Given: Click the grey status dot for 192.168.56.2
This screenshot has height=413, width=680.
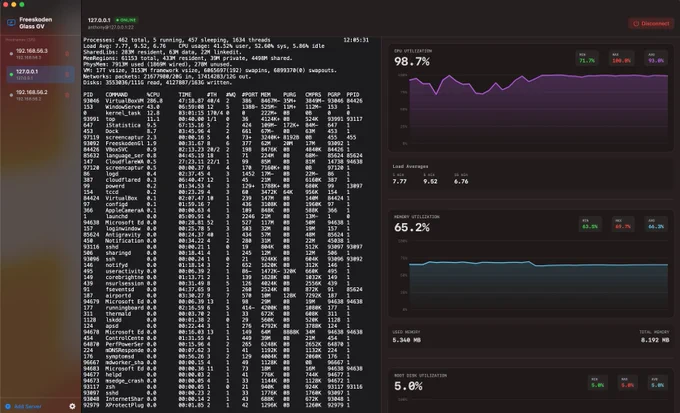Looking at the screenshot, I should tap(11, 95).
